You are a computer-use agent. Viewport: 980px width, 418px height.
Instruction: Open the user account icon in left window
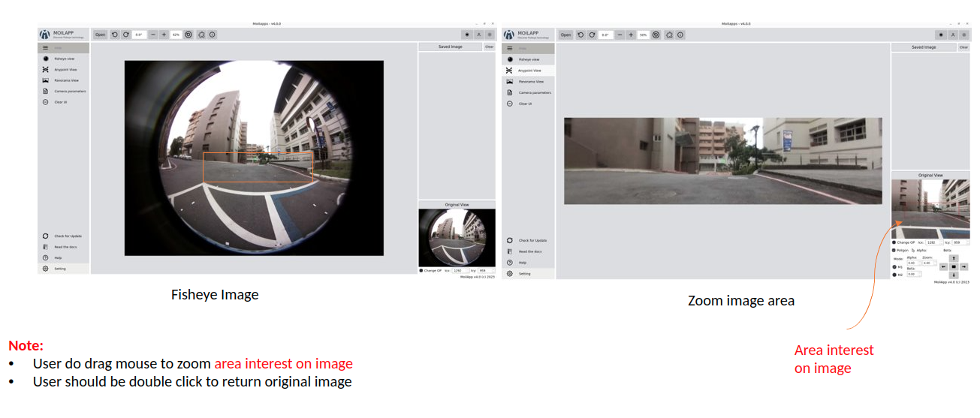(478, 35)
